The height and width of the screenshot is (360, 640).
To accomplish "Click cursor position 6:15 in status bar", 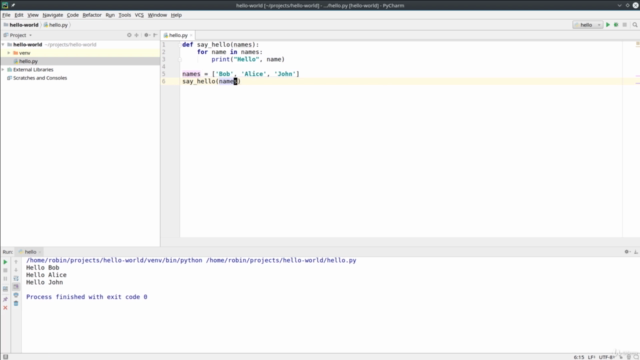I will [x=579, y=357].
